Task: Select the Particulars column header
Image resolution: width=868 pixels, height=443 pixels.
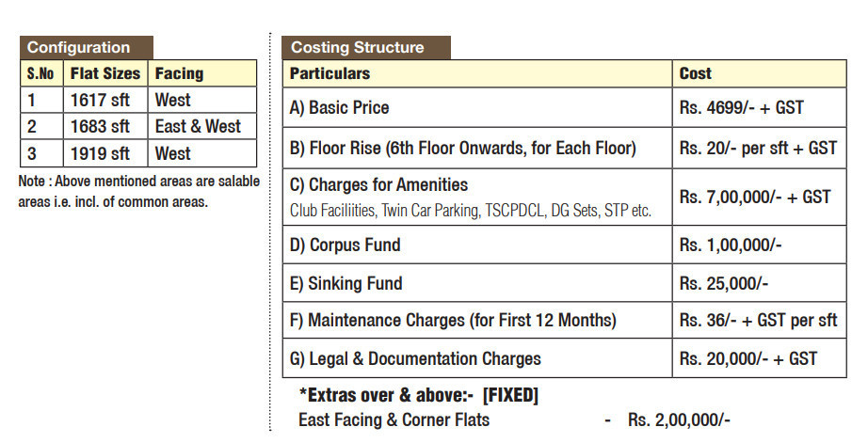Action: click(330, 73)
